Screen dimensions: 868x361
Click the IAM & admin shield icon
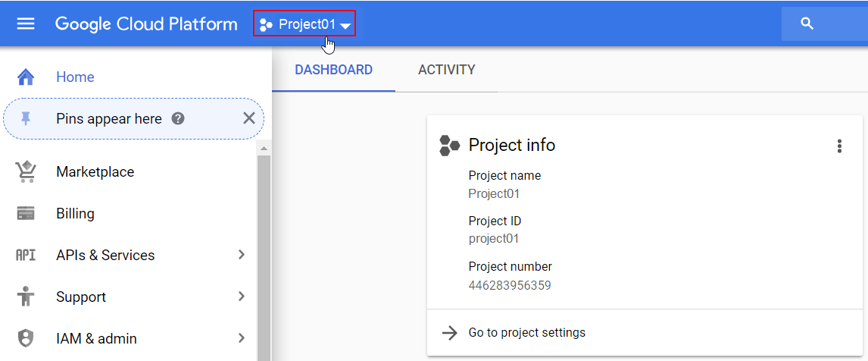tap(26, 338)
